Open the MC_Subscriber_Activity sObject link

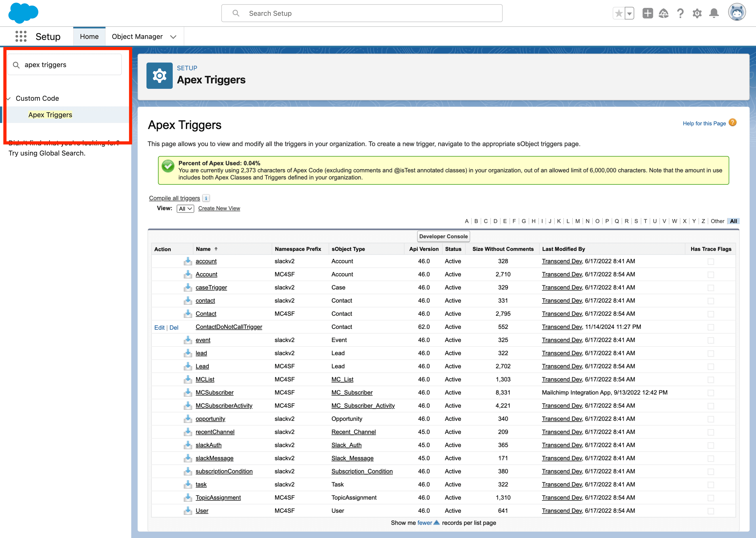tap(363, 405)
